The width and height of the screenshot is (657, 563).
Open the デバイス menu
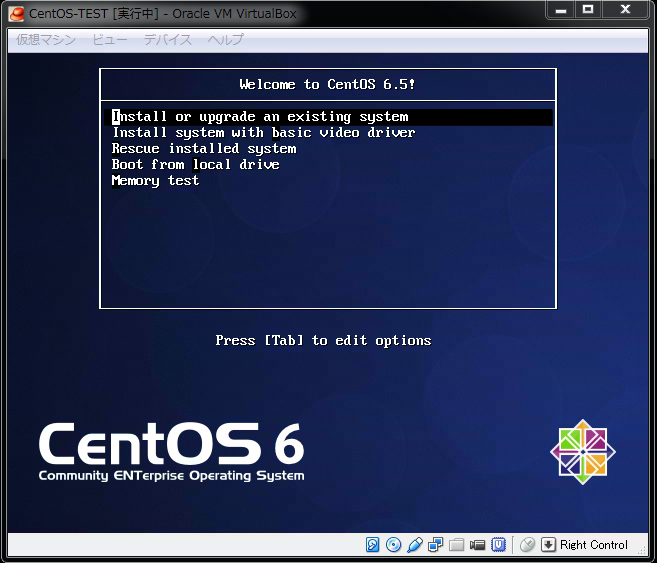tap(168, 39)
